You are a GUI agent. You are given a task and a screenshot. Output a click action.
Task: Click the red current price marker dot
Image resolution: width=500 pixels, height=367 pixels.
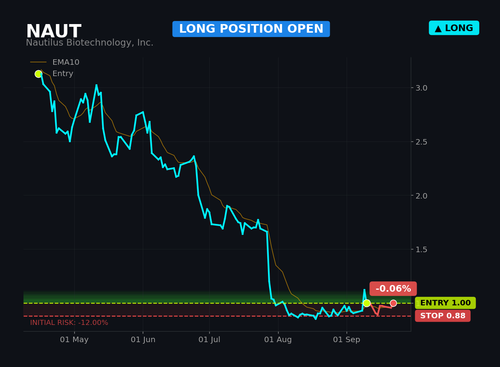(x=393, y=303)
